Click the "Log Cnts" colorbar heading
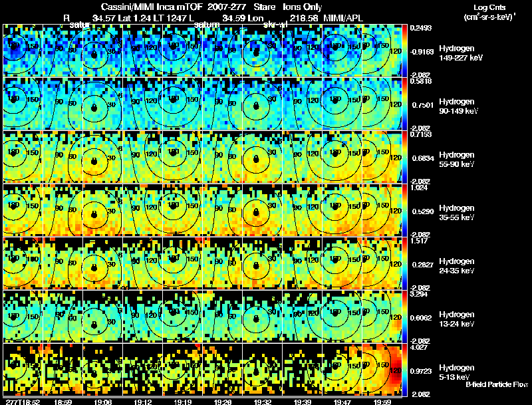The image size is (532, 405). [489, 7]
